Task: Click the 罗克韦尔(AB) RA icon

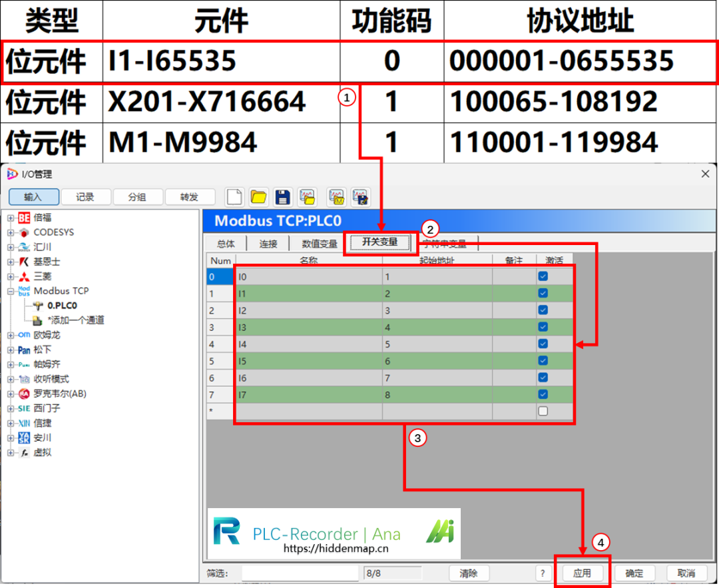Action: [x=24, y=394]
